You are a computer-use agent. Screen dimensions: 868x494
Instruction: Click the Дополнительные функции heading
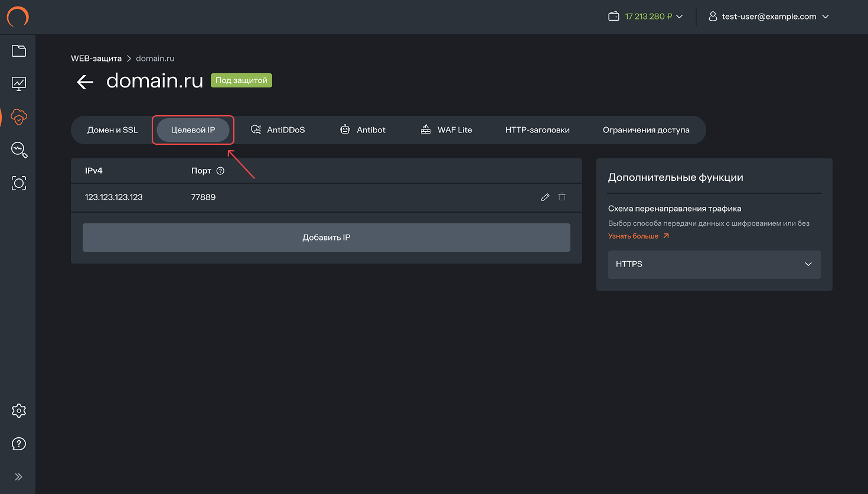[x=676, y=177]
